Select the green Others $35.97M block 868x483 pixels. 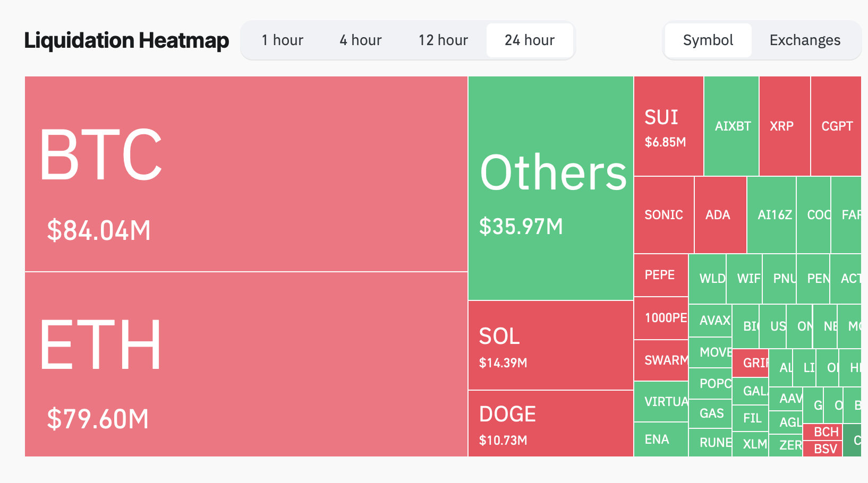[x=550, y=188]
